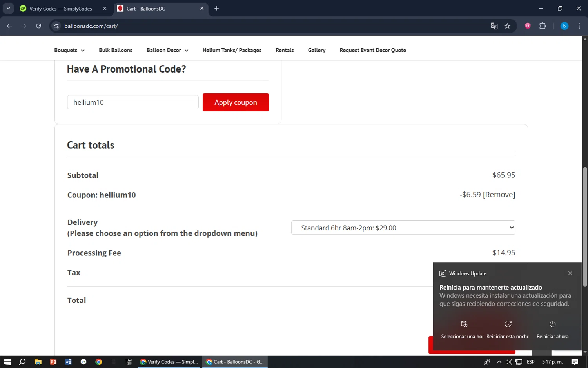Choose Reiniciar esta noche option
The height and width of the screenshot is (368, 588).
coord(508,330)
